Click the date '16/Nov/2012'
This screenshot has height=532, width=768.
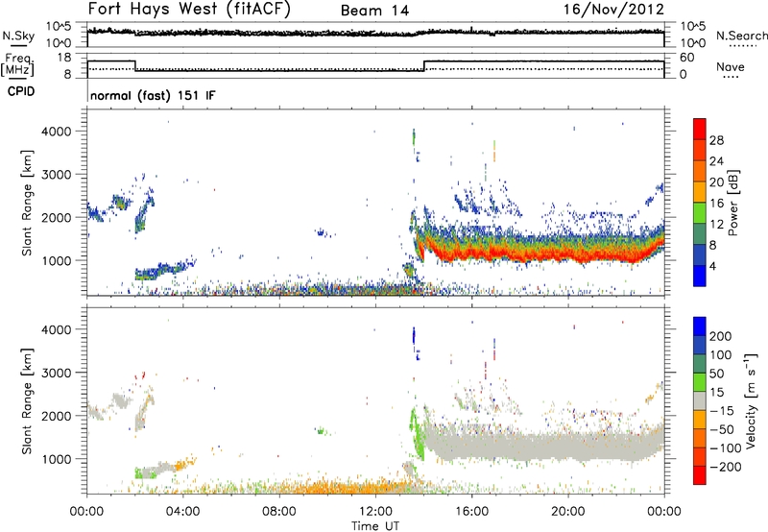click(x=613, y=10)
